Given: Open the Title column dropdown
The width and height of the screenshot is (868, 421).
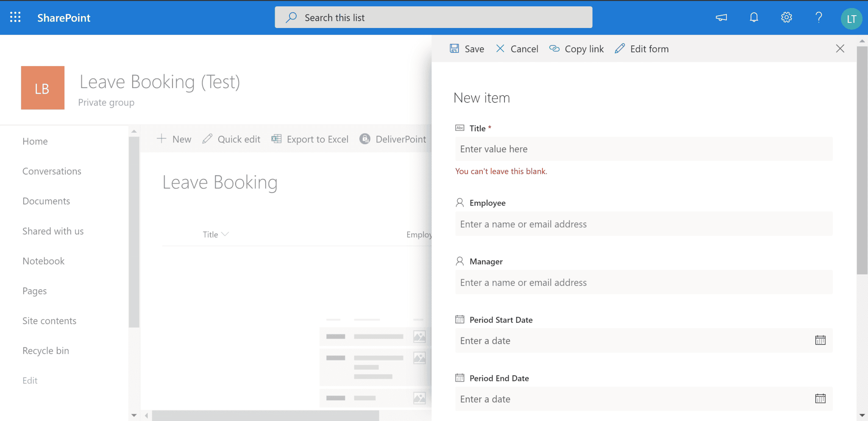Looking at the screenshot, I should 225,234.
